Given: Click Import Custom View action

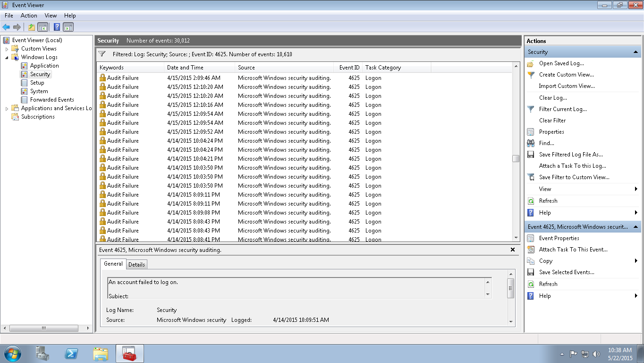Looking at the screenshot, I should pos(567,86).
